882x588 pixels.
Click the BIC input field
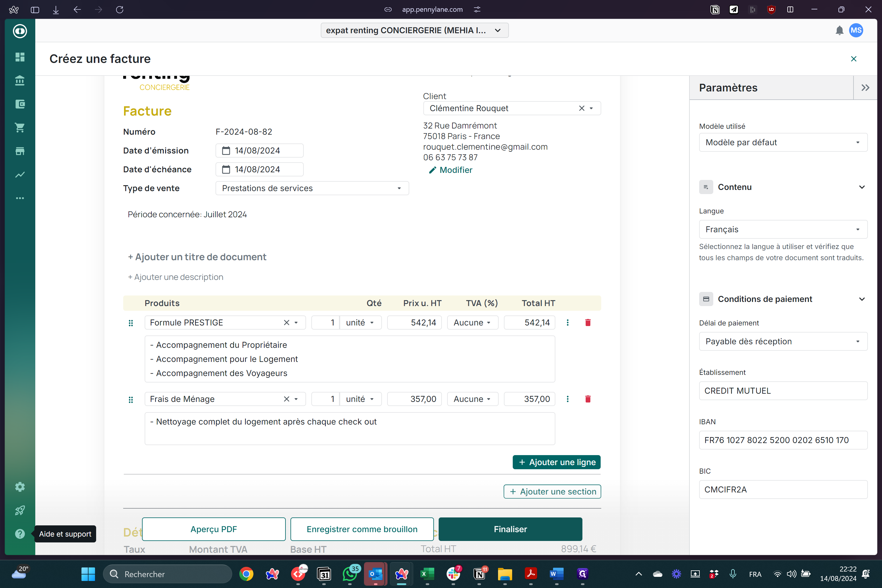(x=783, y=490)
